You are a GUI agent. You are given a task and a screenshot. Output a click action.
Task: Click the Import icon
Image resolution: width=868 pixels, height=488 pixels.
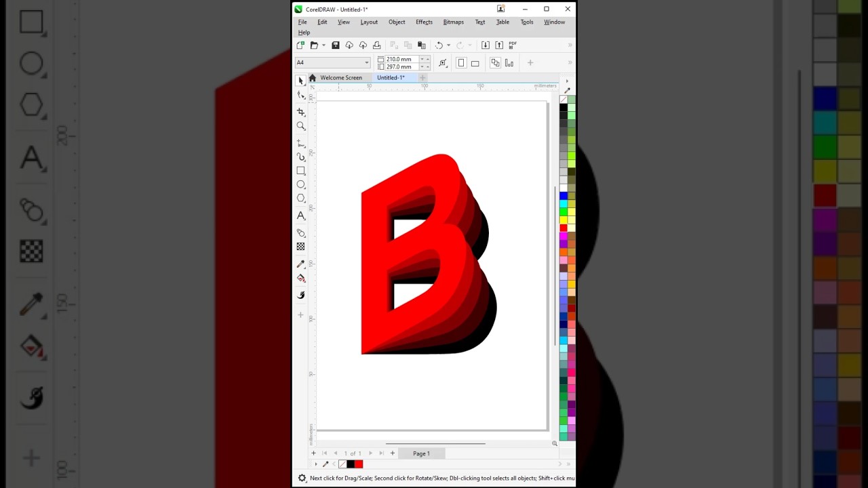click(486, 45)
